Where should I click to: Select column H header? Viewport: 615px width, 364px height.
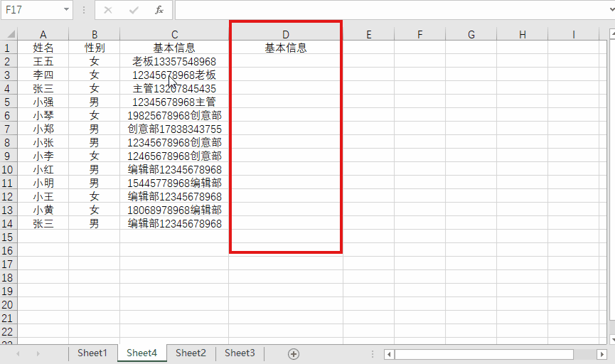pyautogui.click(x=522, y=35)
